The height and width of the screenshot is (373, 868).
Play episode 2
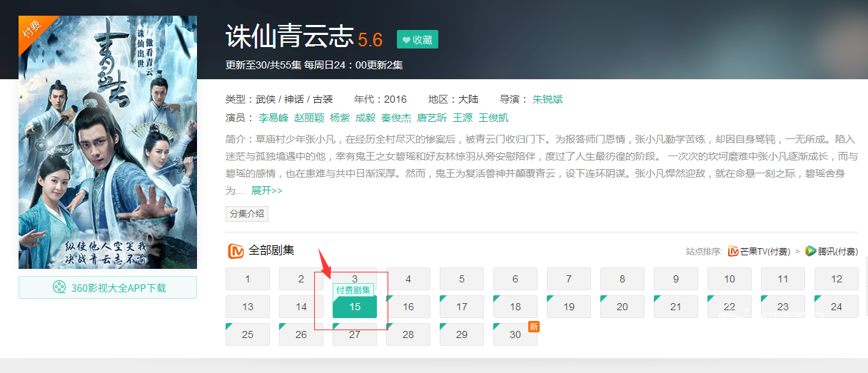tap(301, 279)
